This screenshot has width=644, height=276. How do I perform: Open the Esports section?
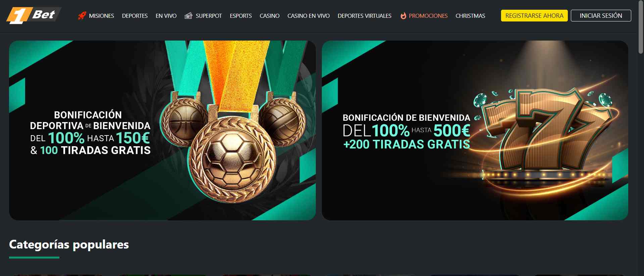[241, 16]
